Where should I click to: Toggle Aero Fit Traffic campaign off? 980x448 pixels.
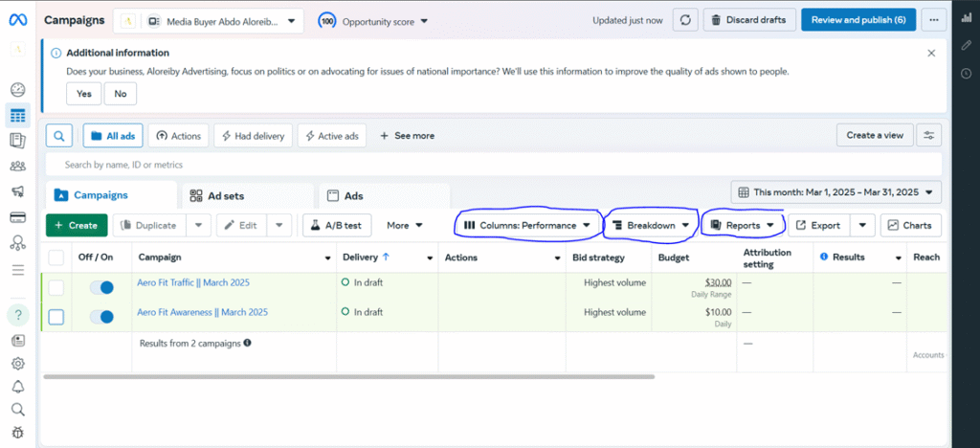[x=101, y=287]
